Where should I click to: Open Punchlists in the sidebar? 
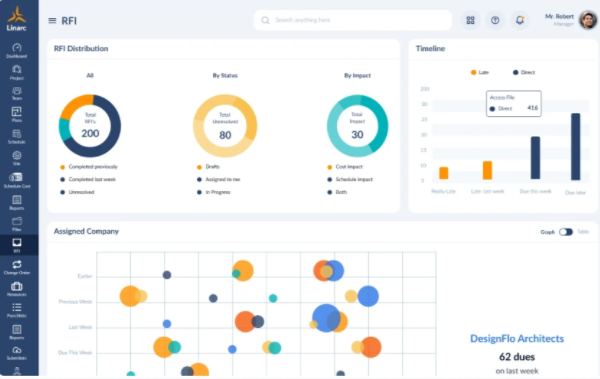16,310
